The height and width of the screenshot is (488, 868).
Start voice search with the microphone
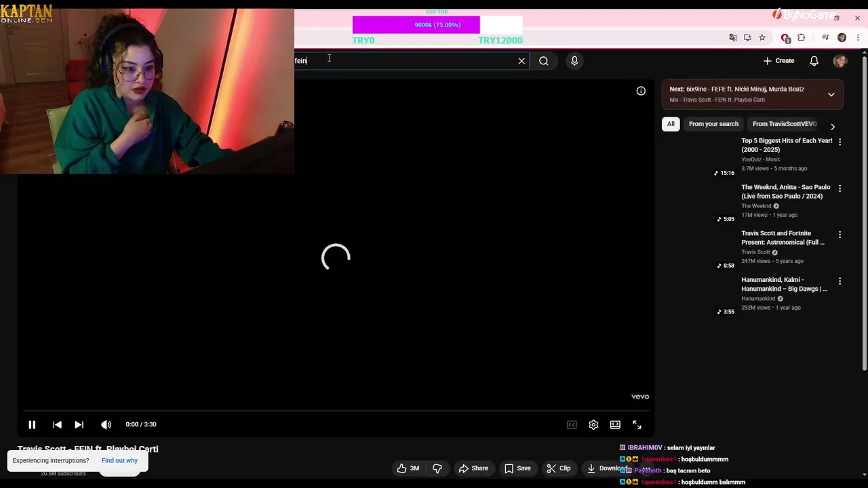coord(574,61)
